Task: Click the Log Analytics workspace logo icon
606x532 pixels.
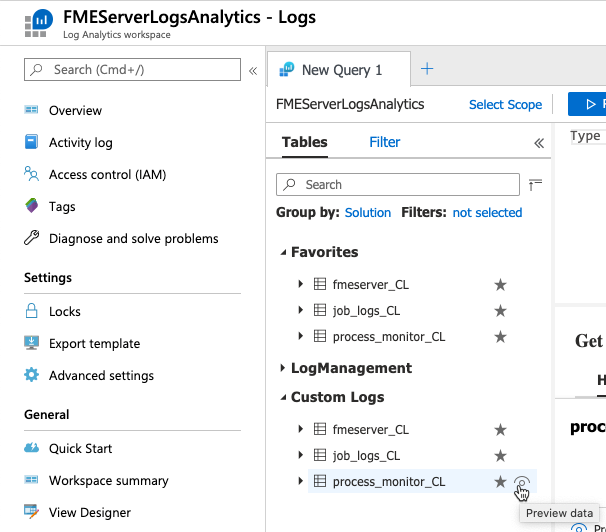Action: (x=38, y=23)
